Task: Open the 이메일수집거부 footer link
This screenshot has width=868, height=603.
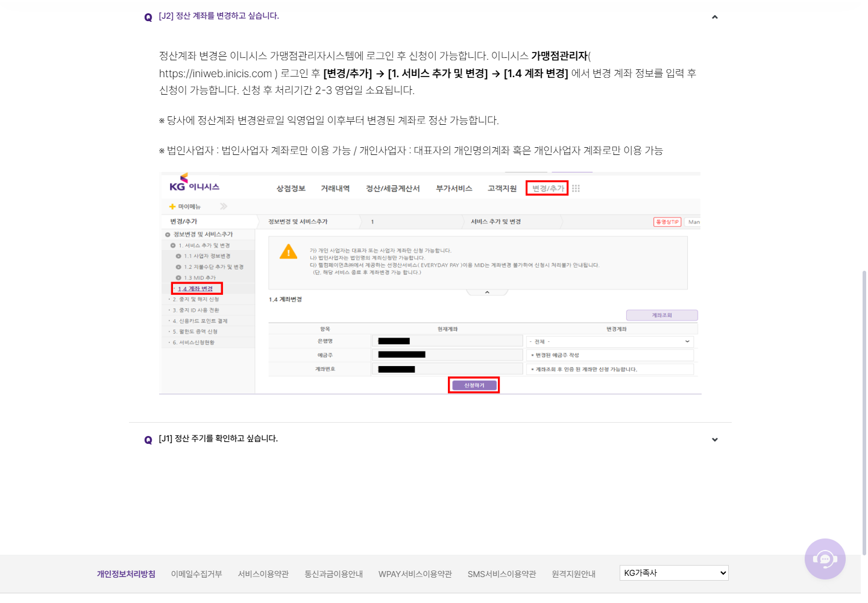Action: (x=197, y=574)
